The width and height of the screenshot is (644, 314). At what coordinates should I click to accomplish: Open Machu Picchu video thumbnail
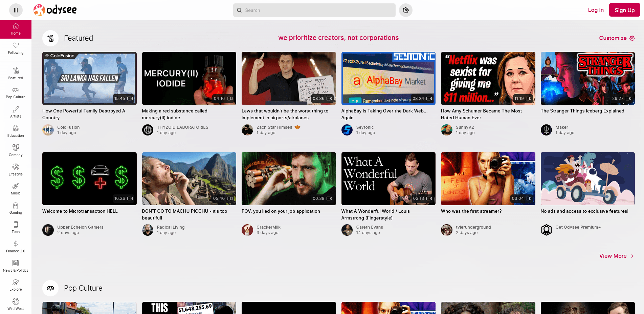point(189,179)
